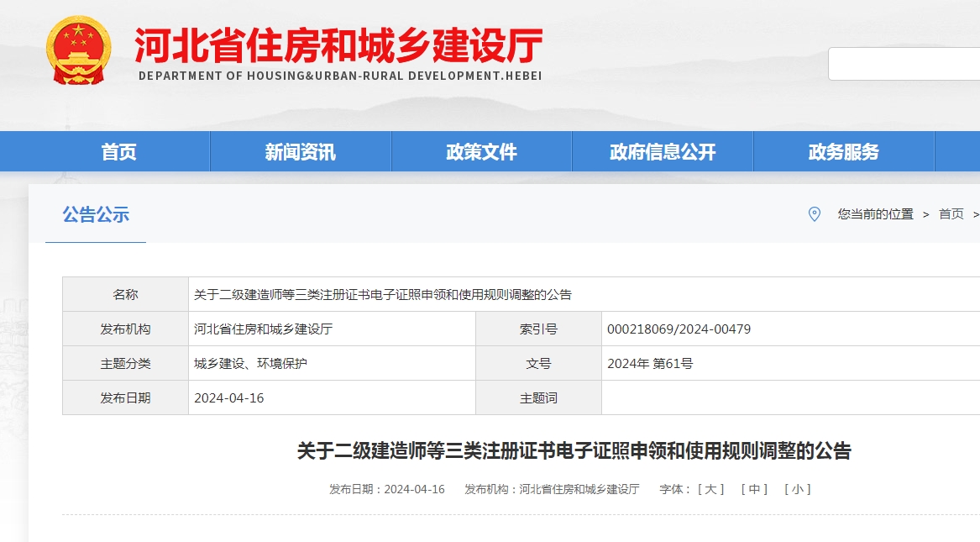Open 政务服务 navigation item
The width and height of the screenshot is (980, 542).
point(842,151)
